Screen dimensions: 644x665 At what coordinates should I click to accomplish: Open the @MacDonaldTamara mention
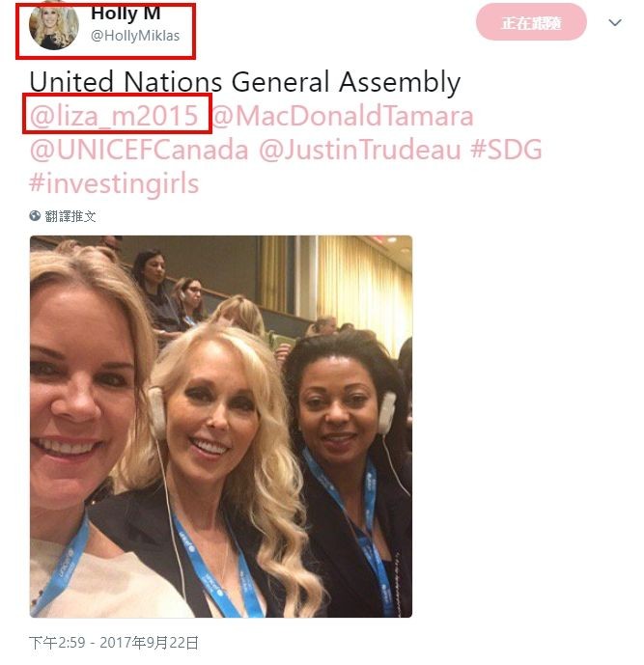click(x=342, y=116)
